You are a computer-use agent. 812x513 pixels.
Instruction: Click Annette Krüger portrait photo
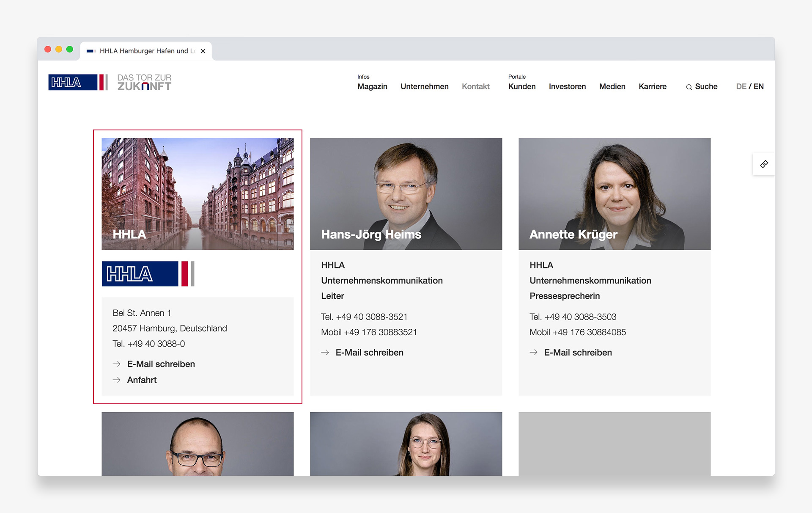[614, 194]
